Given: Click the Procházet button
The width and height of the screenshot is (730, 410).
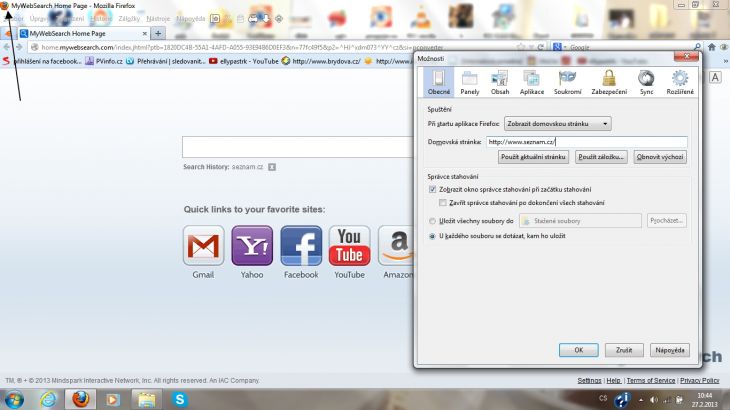Looking at the screenshot, I should (x=666, y=221).
